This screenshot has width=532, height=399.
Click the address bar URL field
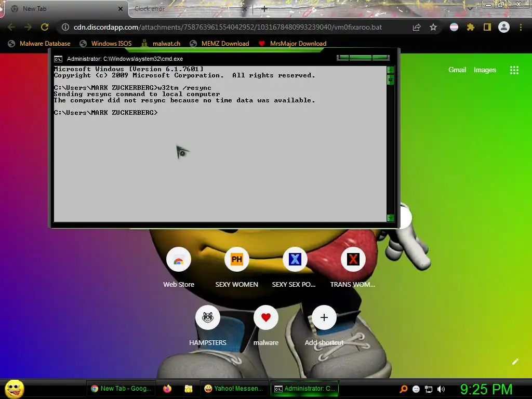228,27
